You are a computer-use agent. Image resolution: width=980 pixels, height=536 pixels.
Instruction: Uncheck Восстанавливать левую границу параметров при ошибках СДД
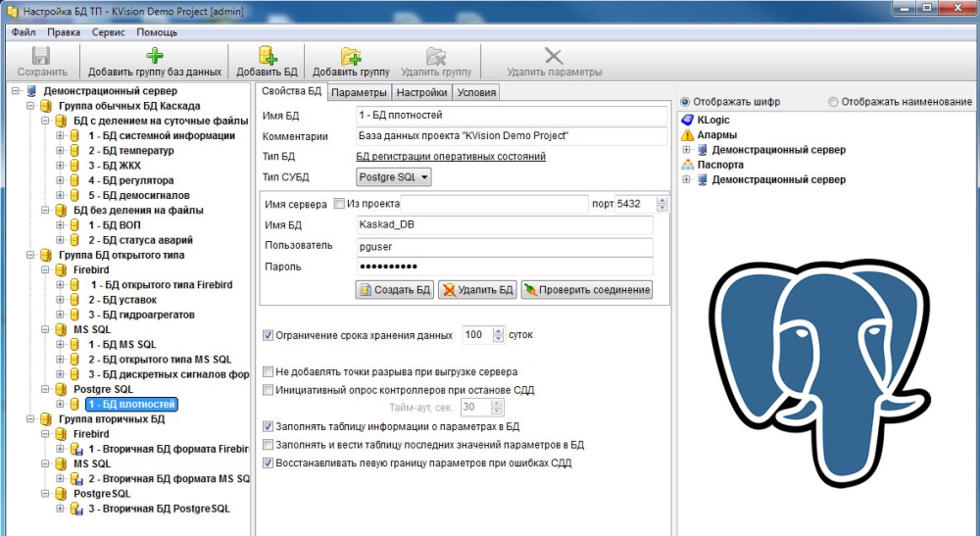coord(268,463)
